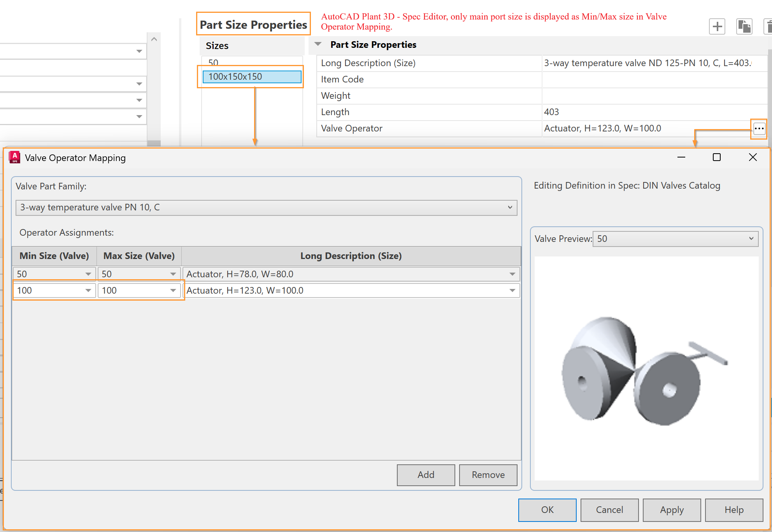The width and height of the screenshot is (772, 532).
Task: Open the Valve Preview size dropdown
Action: [x=675, y=239]
